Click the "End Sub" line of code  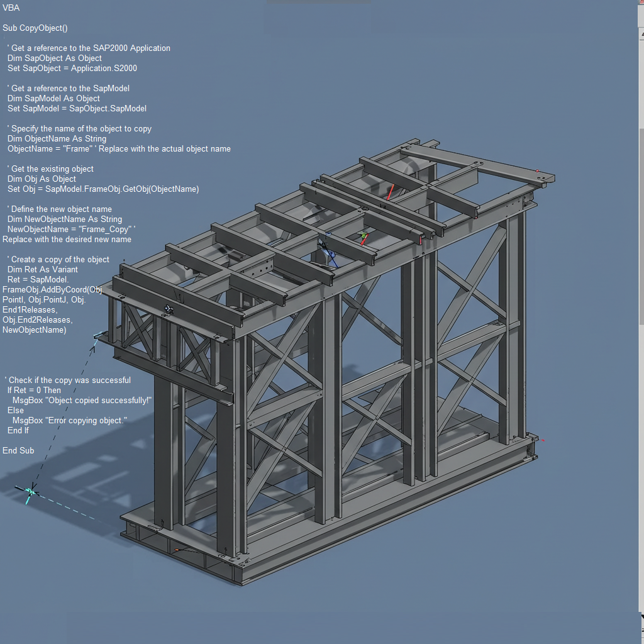pos(18,450)
